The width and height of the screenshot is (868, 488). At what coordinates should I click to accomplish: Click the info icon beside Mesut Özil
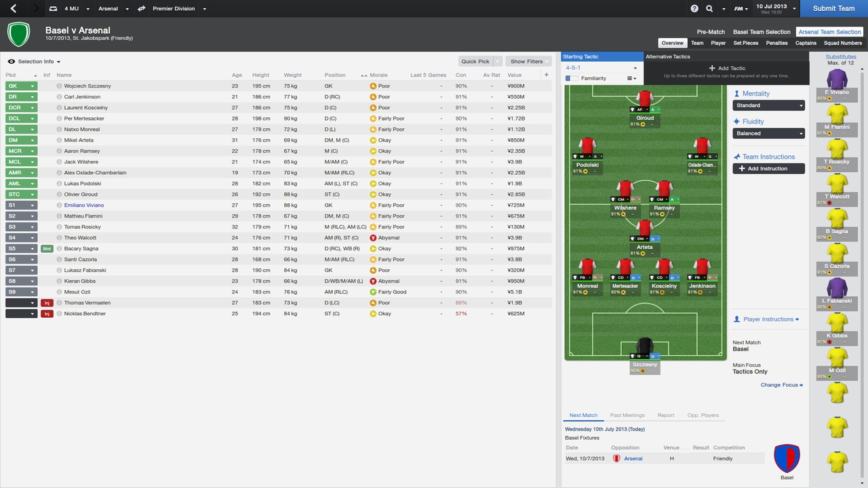(60, 292)
